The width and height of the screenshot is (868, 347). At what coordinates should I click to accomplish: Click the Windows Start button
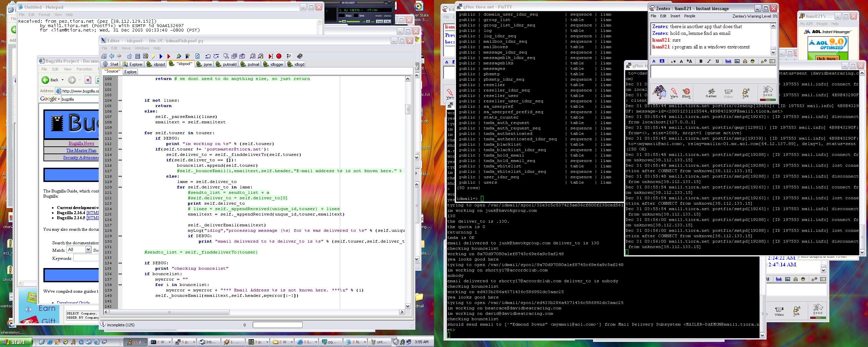point(16,342)
